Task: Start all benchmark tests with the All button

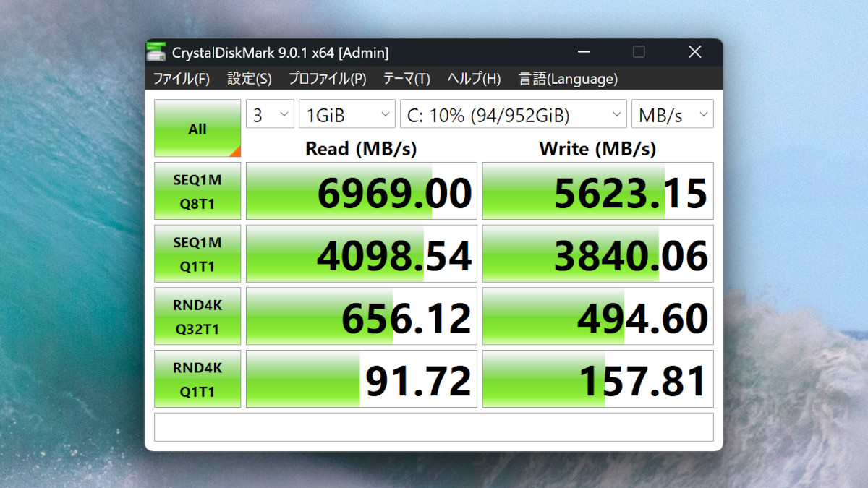Action: [x=197, y=128]
